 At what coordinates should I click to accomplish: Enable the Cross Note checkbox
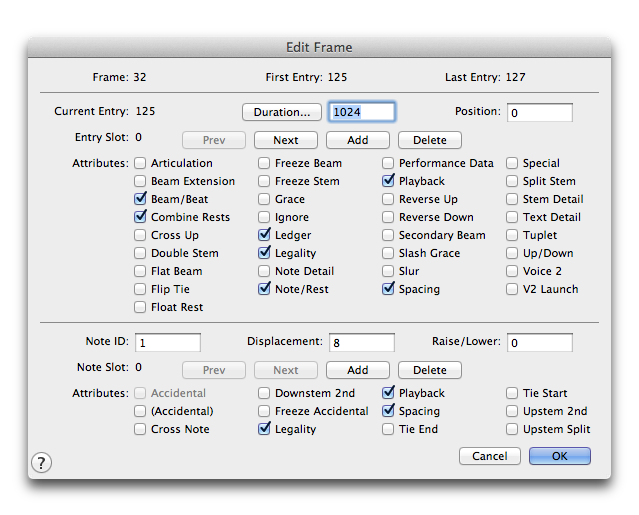pos(140,429)
